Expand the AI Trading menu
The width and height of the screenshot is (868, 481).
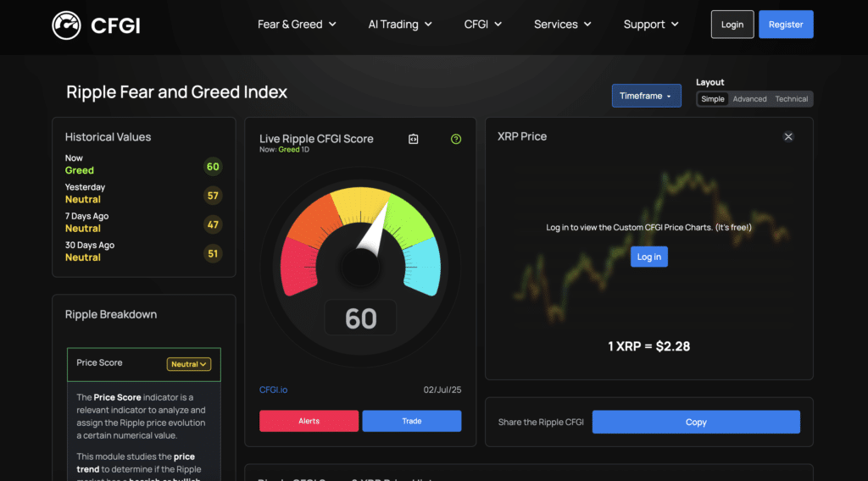coord(400,25)
